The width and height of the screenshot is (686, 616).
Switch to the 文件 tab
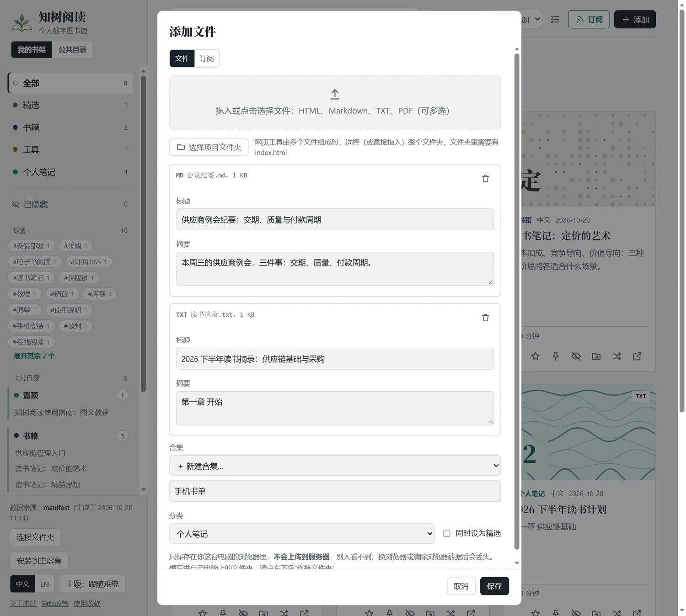182,58
